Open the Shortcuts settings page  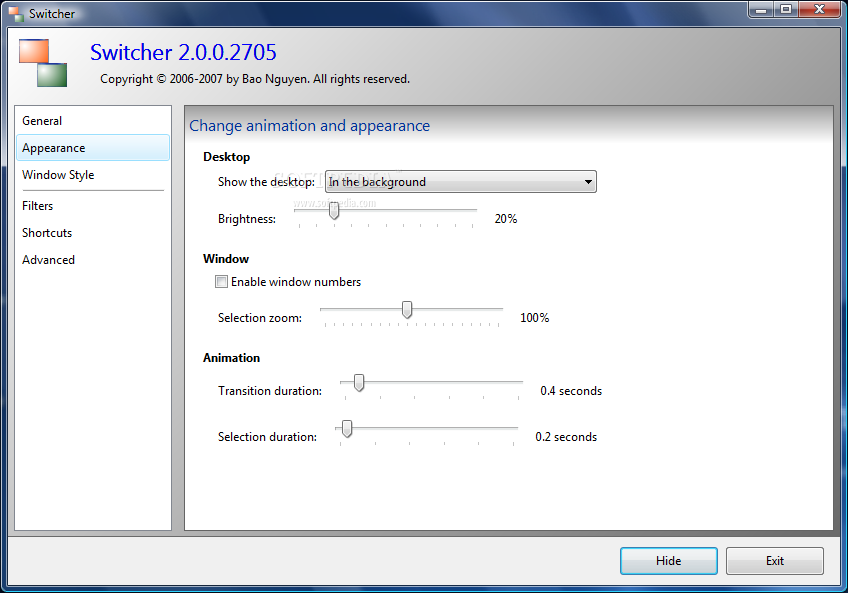pyautogui.click(x=92, y=233)
